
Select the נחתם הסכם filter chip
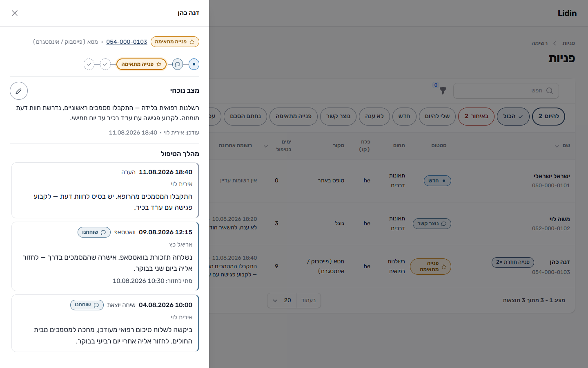(245, 117)
